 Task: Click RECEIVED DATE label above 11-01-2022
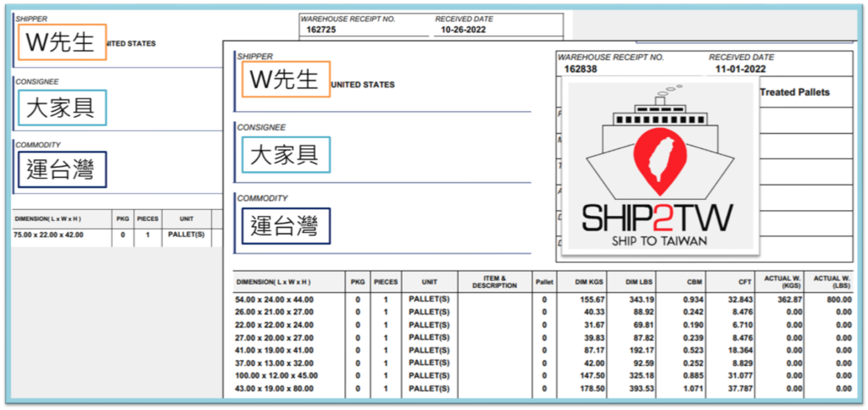point(741,58)
